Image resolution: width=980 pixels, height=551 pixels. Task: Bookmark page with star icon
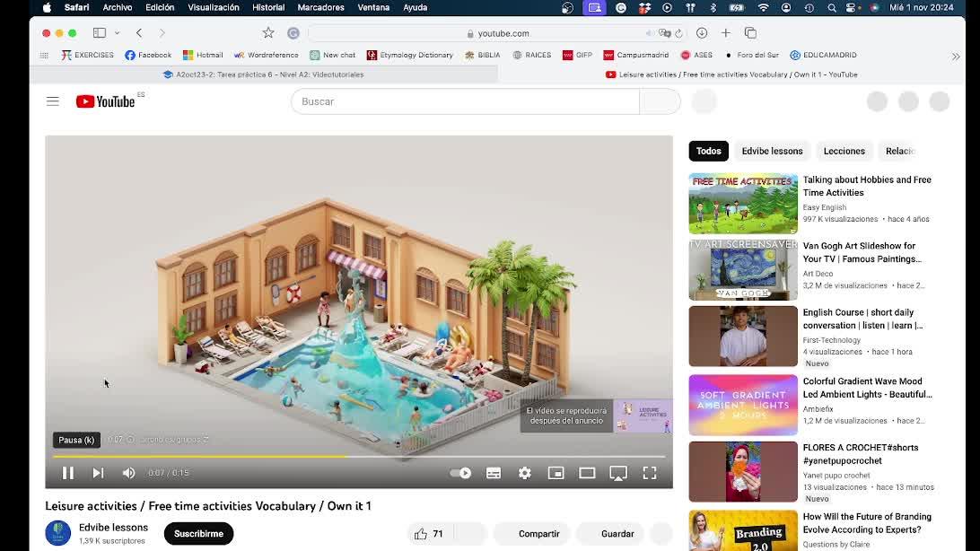pos(268,32)
